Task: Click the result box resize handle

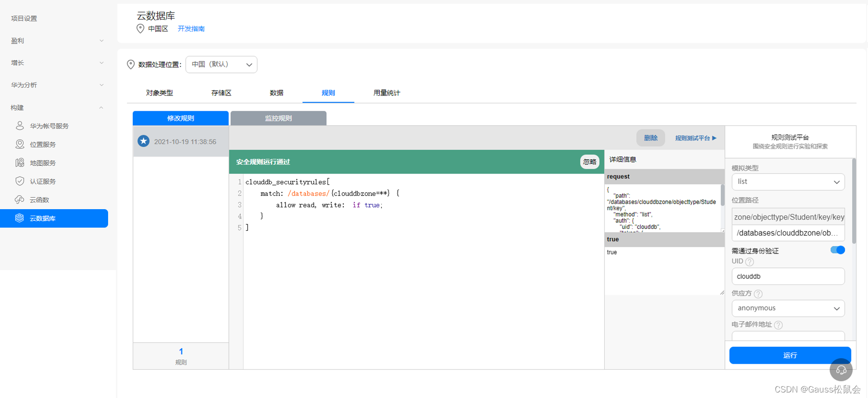Action: coord(722,292)
